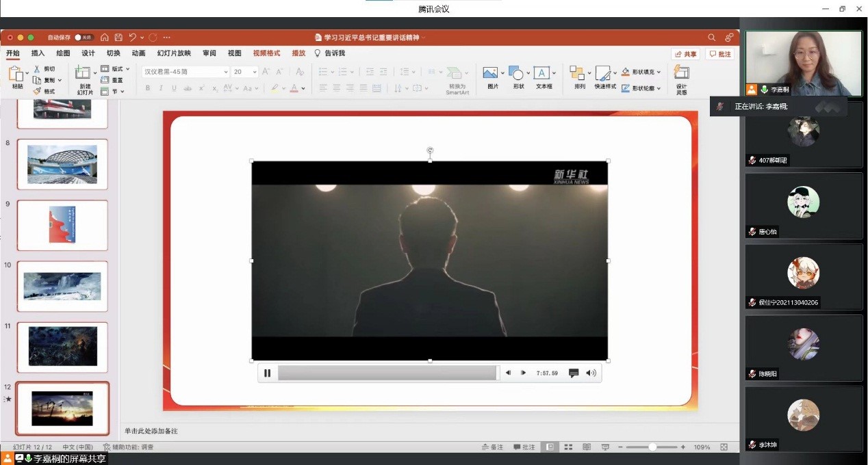Expand the Layout (版式) dropdown
Screen dimensions: 868x465
pos(128,69)
